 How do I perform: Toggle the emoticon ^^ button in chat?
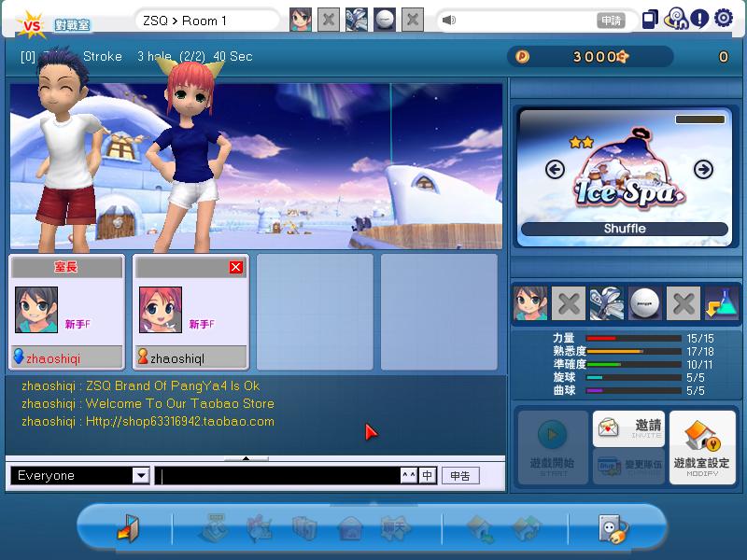(408, 476)
